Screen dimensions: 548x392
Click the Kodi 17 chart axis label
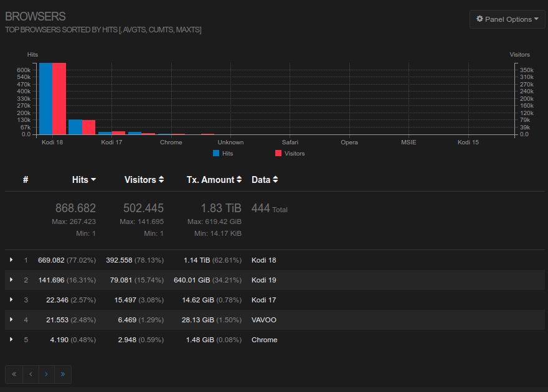(x=111, y=142)
